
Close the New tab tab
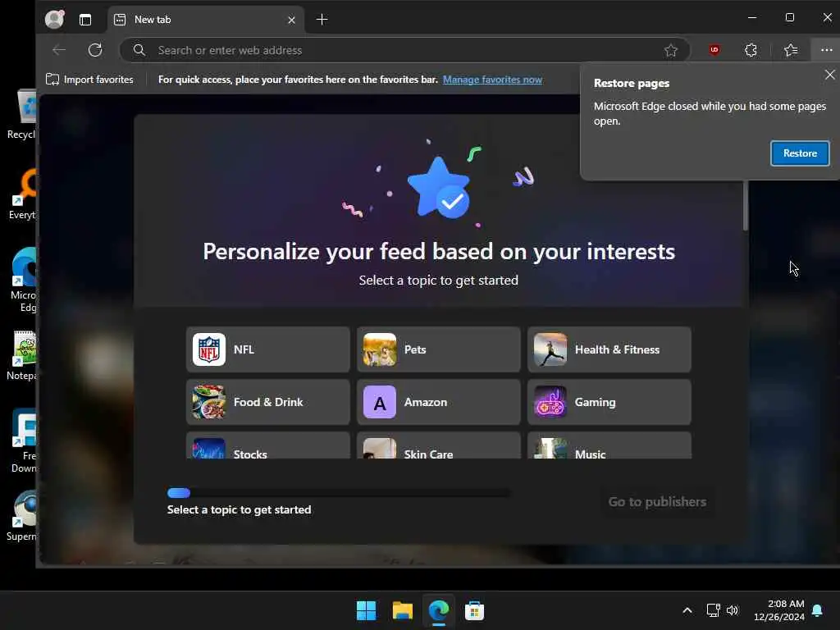291,20
